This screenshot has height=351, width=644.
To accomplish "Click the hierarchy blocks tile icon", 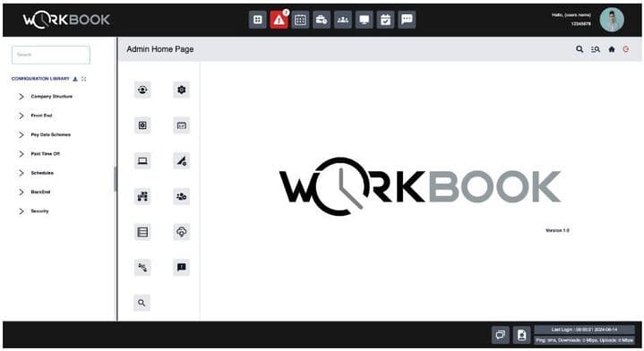I will click(x=142, y=196).
